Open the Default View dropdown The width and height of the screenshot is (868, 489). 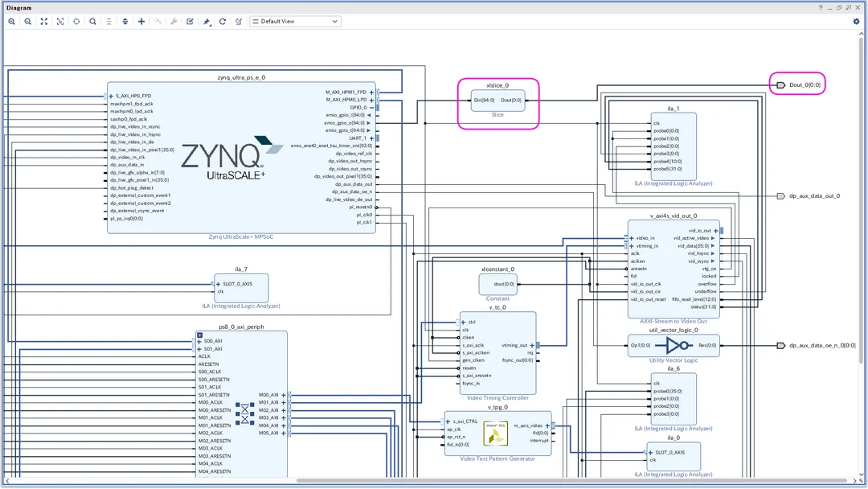(295, 22)
